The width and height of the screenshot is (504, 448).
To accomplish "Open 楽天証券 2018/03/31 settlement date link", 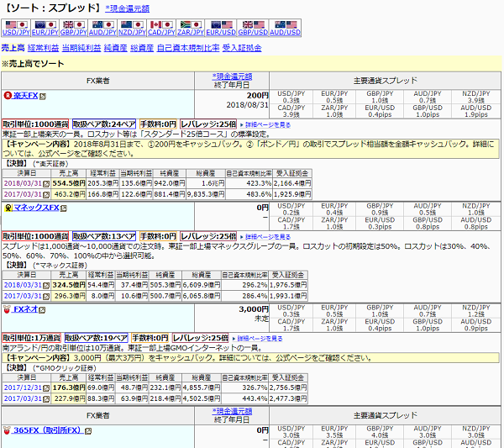I will coord(23,183).
